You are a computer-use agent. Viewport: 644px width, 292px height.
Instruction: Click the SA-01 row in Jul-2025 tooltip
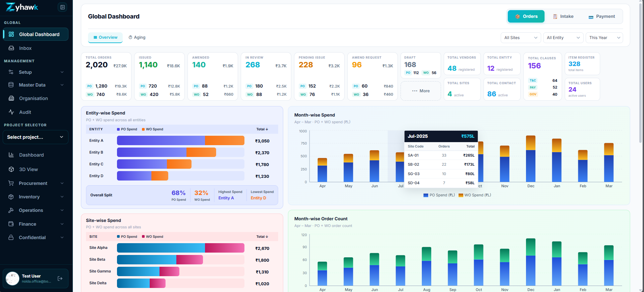(441, 155)
